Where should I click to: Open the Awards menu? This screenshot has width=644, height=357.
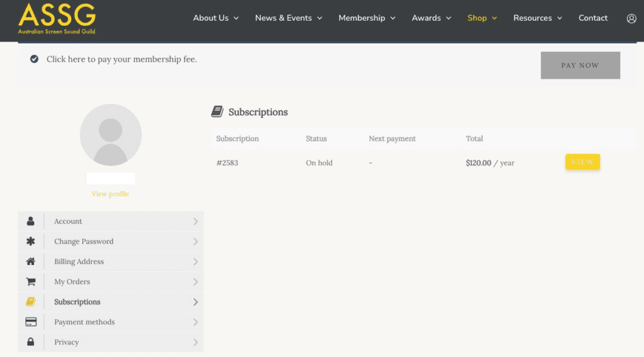(x=426, y=18)
